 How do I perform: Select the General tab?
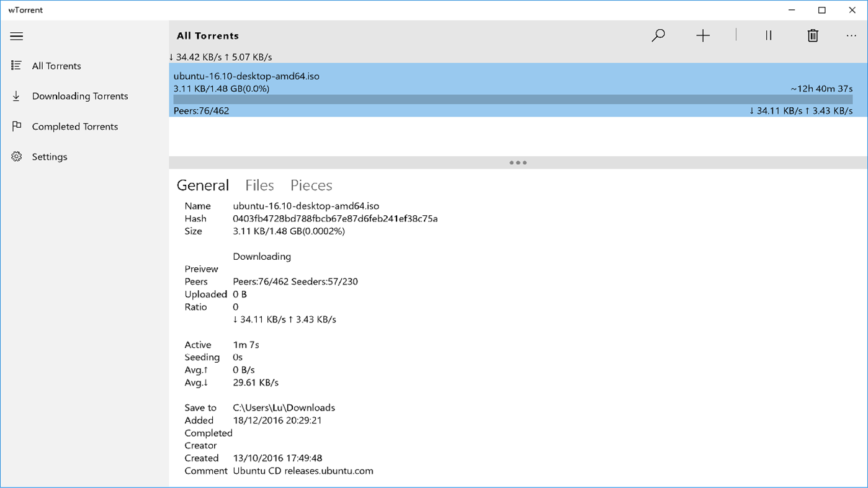tap(203, 185)
